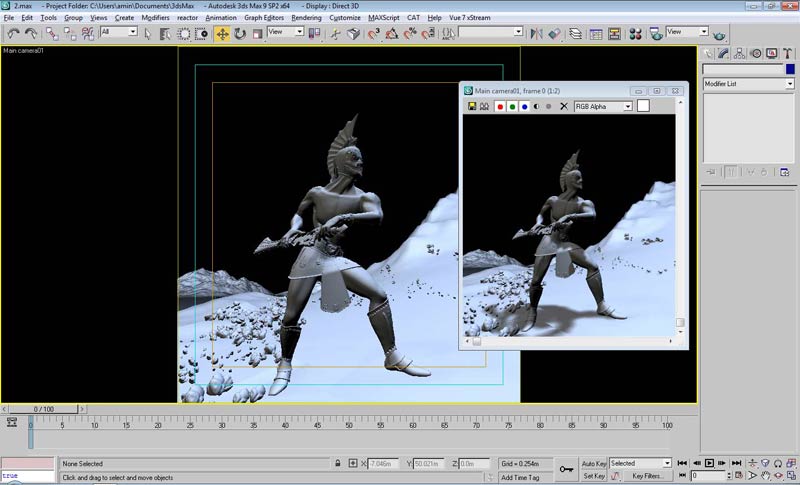Viewport: 800px width, 485px height.
Task: Click the blue object color swatch
Action: coord(789,69)
